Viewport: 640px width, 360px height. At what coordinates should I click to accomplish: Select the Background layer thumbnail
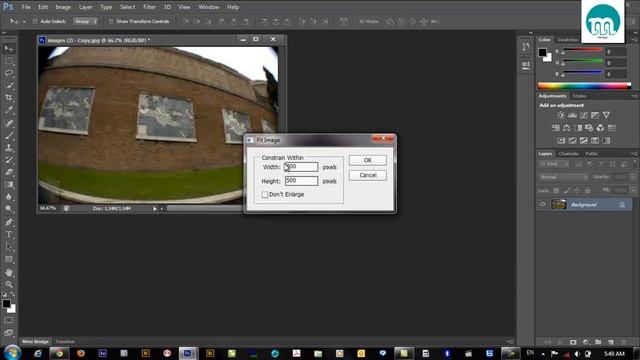pyautogui.click(x=558, y=204)
